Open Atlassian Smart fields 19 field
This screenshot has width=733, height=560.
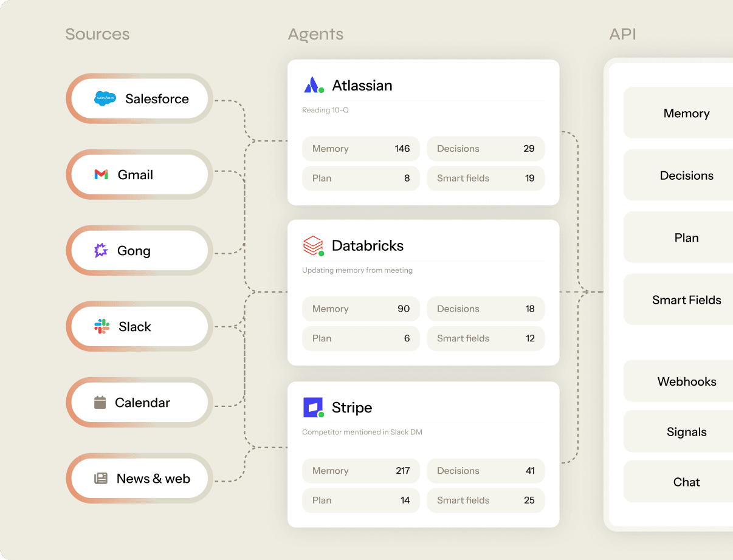point(486,179)
